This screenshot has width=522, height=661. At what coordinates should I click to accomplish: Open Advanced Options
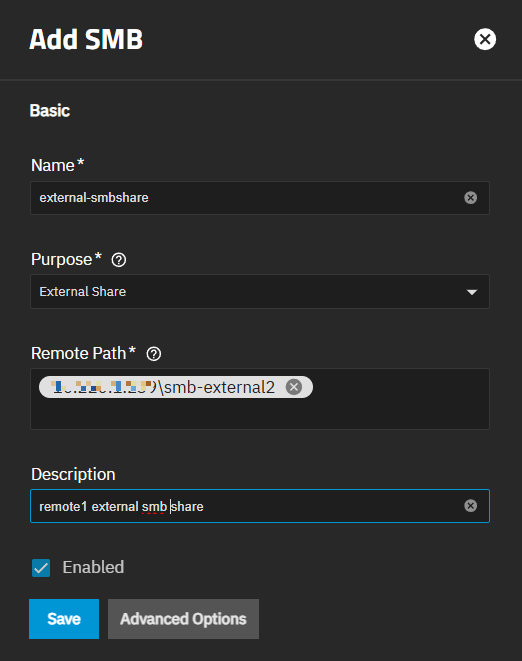pos(183,619)
